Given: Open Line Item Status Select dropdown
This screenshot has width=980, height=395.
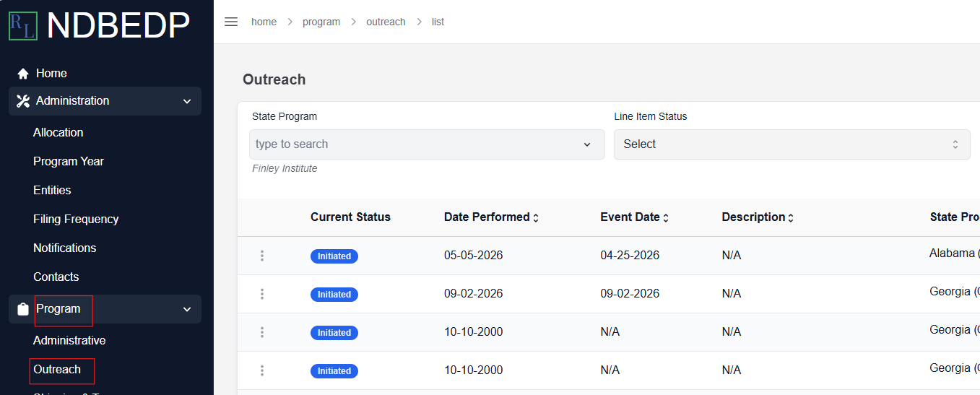Looking at the screenshot, I should point(792,144).
